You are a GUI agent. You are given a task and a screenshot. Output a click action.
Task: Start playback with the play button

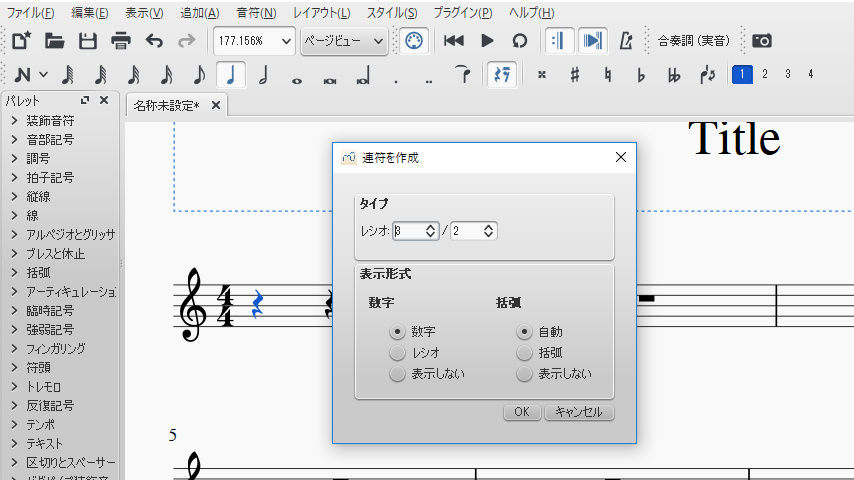point(487,41)
